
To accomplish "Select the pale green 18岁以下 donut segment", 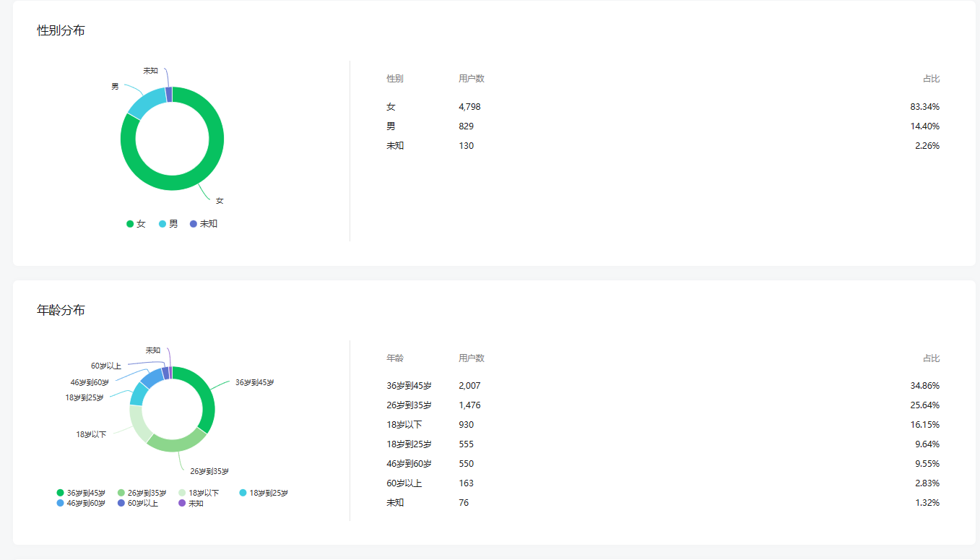I will [137, 423].
